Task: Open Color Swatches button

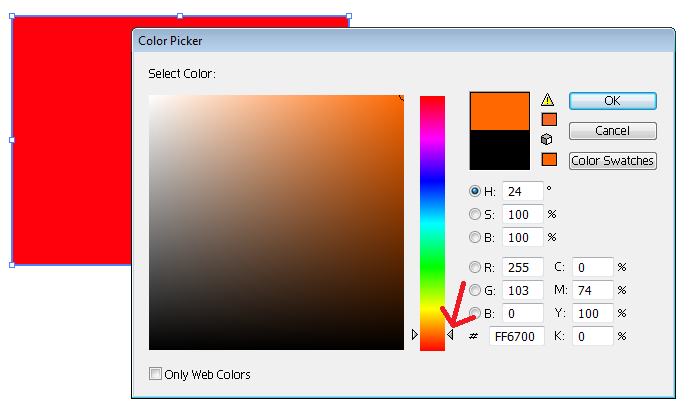Action: [613, 161]
